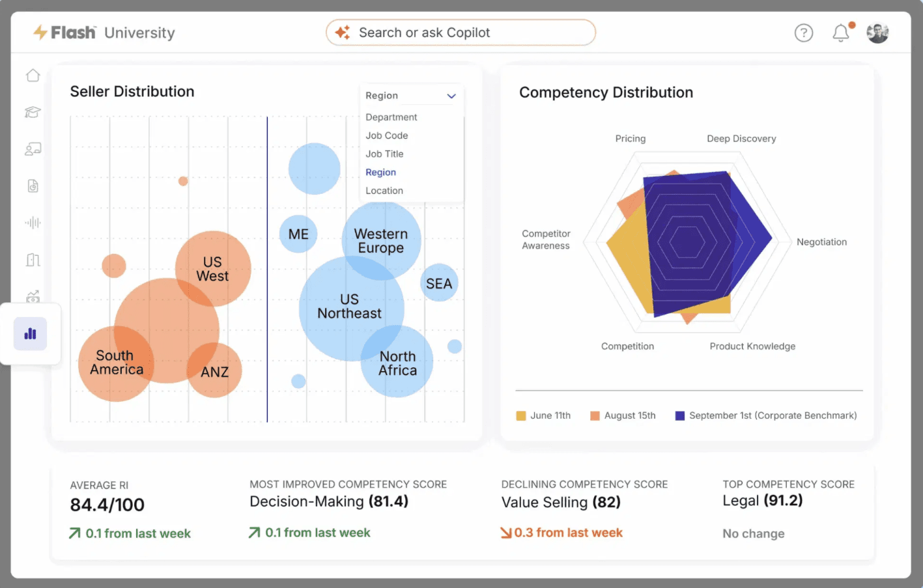Choose Region from the dropdown list
Viewport: 923px width, 588px height.
click(x=380, y=172)
